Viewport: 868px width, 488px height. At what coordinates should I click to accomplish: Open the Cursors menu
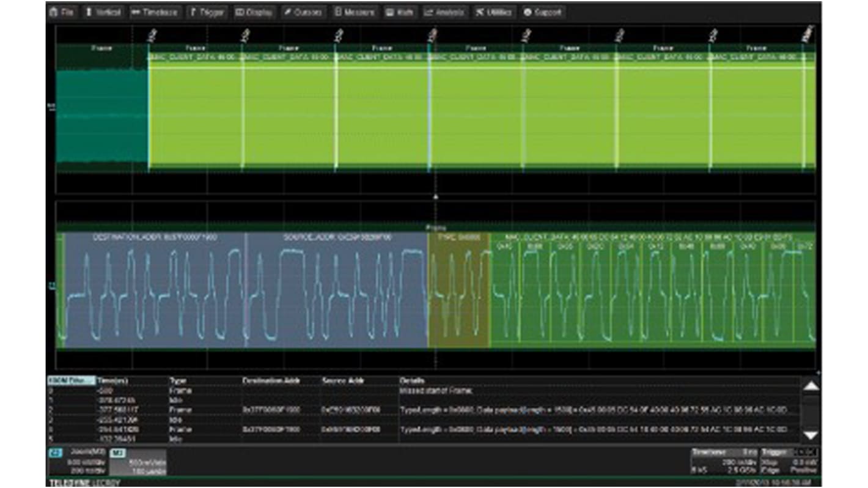(x=303, y=12)
